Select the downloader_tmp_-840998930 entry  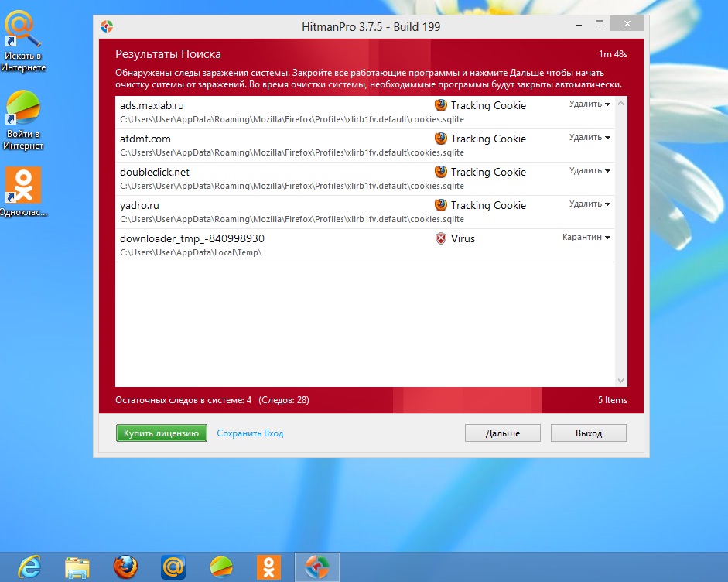[x=365, y=245]
